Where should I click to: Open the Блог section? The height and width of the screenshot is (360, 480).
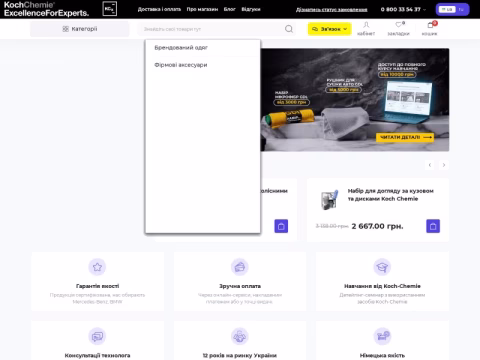[230, 9]
